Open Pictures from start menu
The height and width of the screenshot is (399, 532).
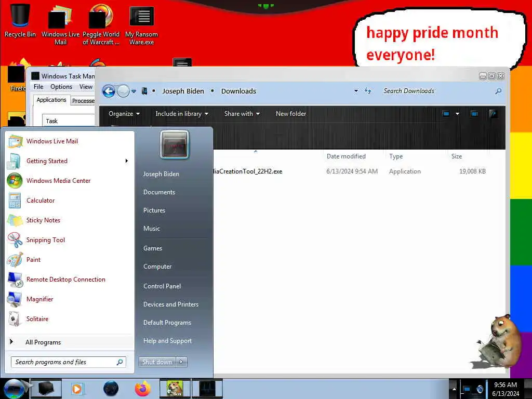click(154, 210)
